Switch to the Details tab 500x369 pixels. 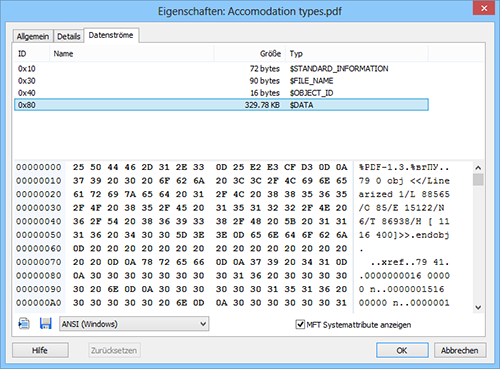[69, 36]
